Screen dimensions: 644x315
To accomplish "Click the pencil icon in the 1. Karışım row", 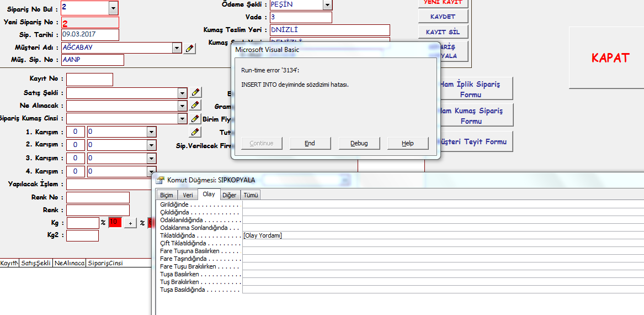I will (195, 132).
